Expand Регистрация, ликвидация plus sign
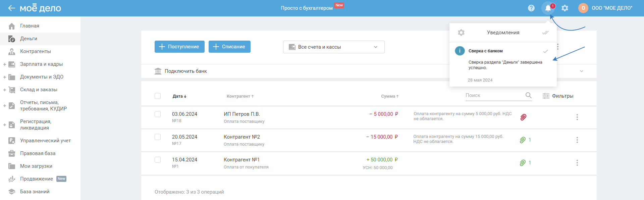644x200 pixels. click(5, 125)
